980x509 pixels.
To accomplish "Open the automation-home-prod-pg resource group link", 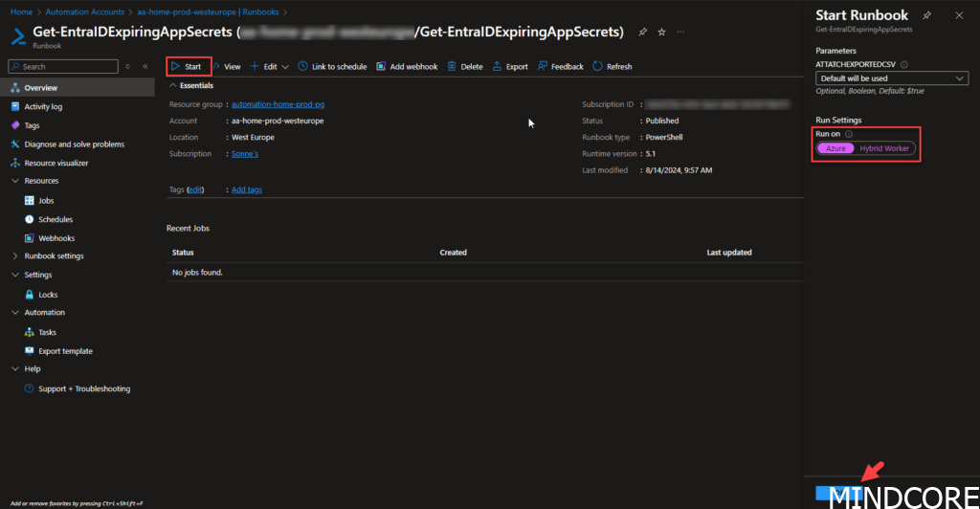I will tap(284, 104).
